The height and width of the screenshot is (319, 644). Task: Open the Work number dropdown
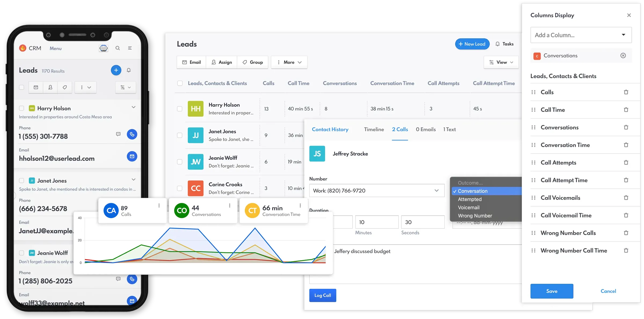point(376,191)
